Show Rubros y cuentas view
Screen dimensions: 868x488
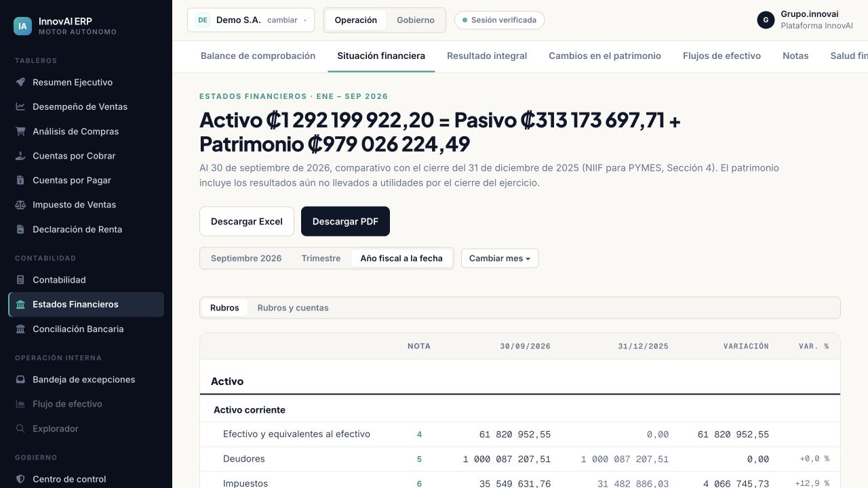pyautogui.click(x=293, y=308)
